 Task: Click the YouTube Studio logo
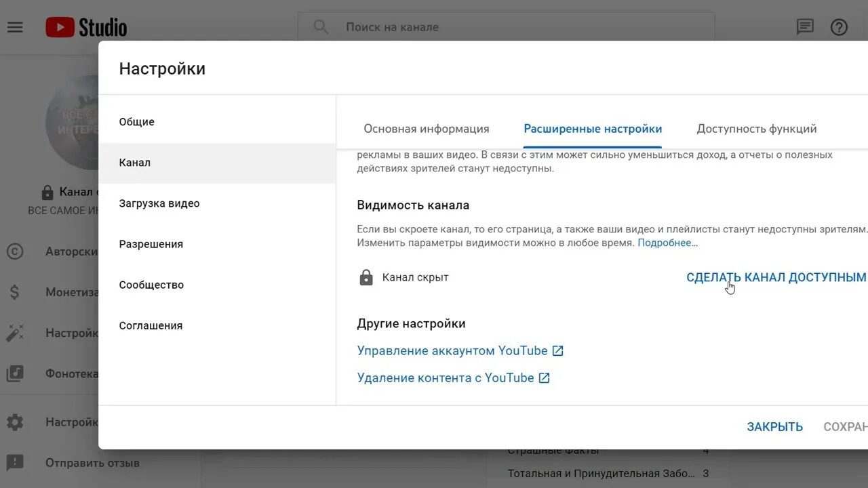click(x=86, y=27)
